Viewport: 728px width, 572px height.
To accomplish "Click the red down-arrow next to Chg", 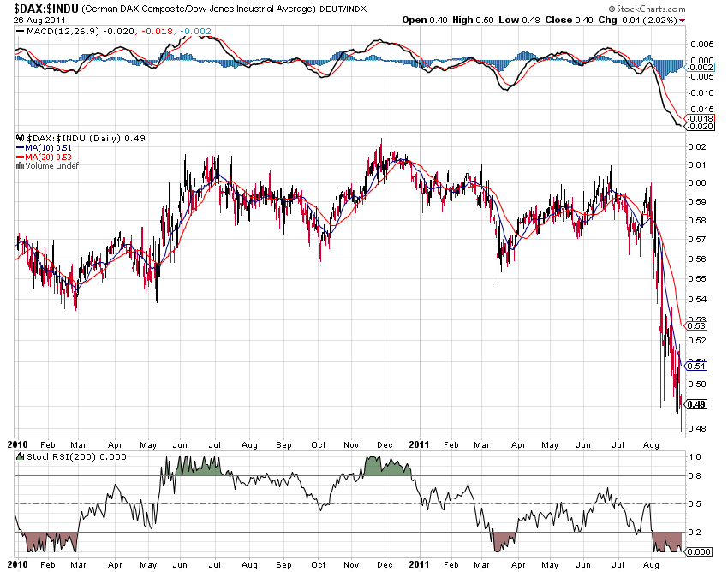I will (x=682, y=20).
